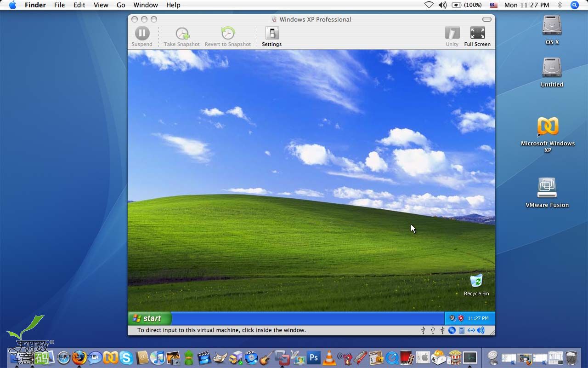Viewport: 588px width, 368px height.
Task: Open Photo Booth from the Dock
Action: coord(407,357)
